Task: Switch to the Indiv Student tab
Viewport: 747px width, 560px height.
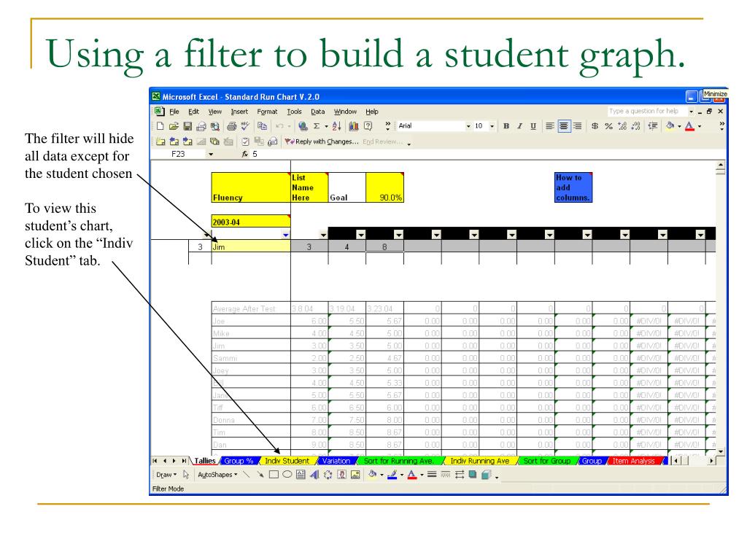Action: [x=287, y=461]
